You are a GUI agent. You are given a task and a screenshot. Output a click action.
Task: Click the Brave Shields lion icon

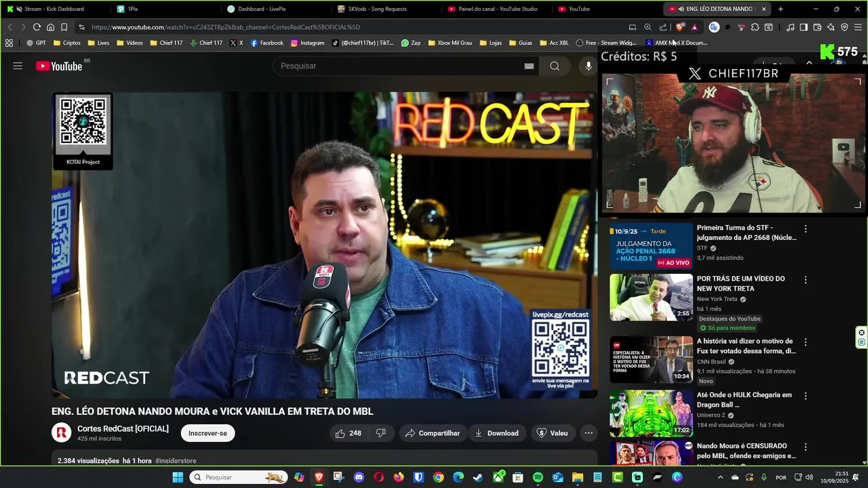[x=680, y=27]
